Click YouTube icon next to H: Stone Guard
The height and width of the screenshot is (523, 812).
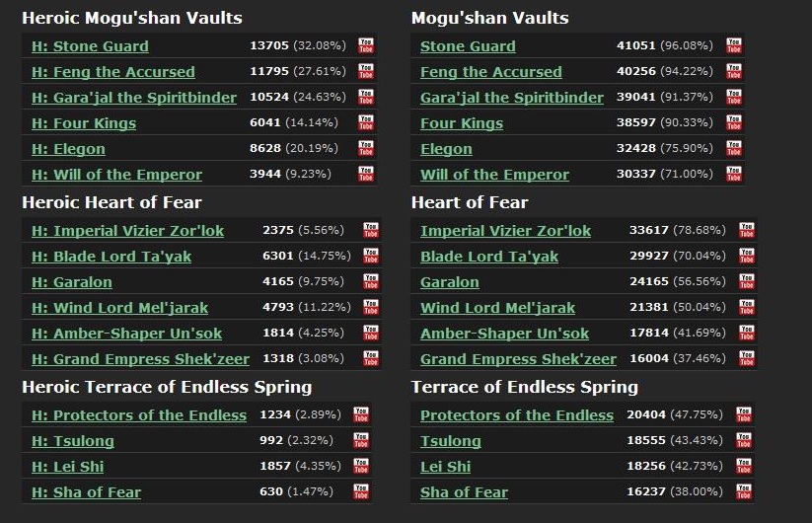[366, 45]
